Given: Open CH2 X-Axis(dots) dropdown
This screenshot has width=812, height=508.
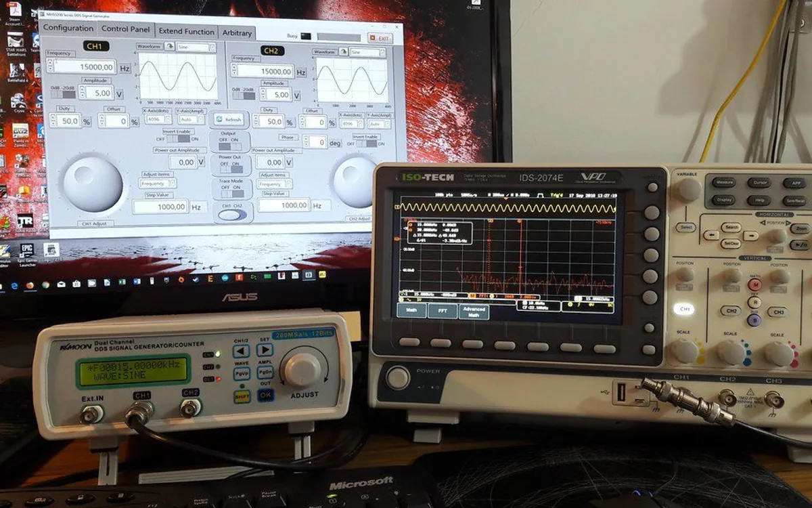Looking at the screenshot, I should click(351, 124).
